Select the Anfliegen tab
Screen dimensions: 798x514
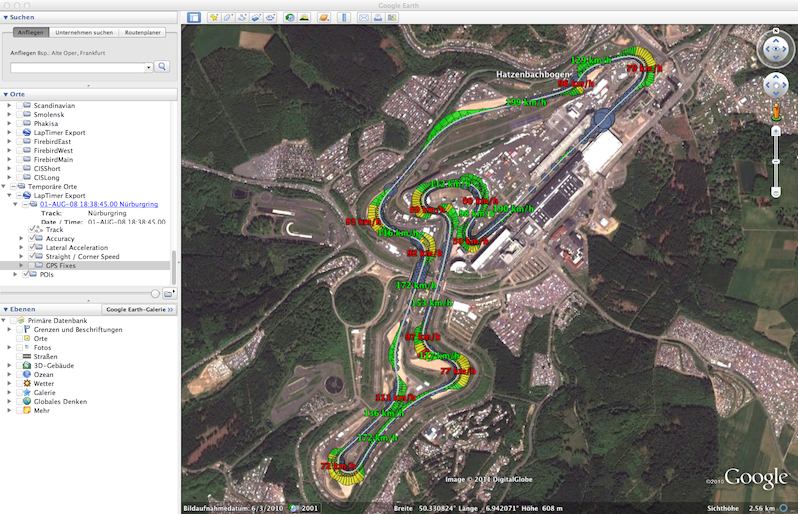click(31, 32)
